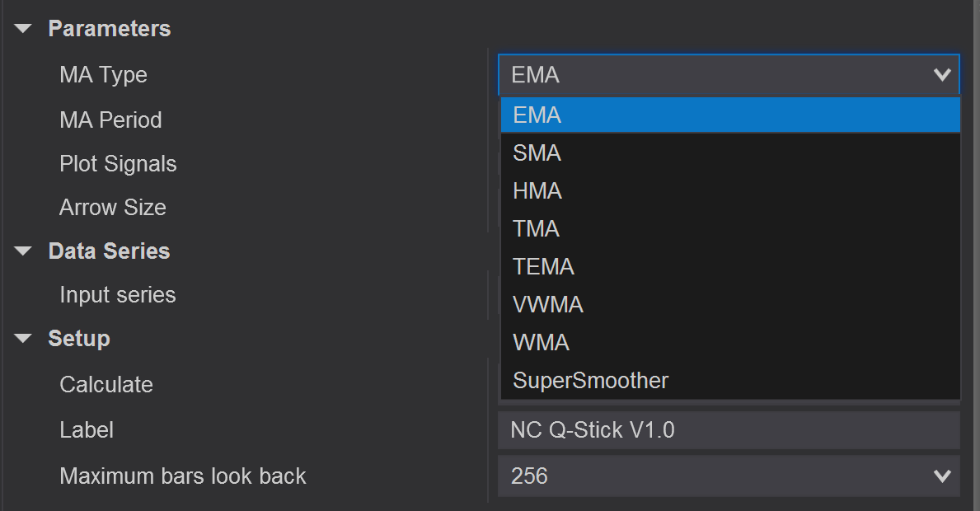
Task: Open the MA Type combo box arrow
Action: [943, 74]
